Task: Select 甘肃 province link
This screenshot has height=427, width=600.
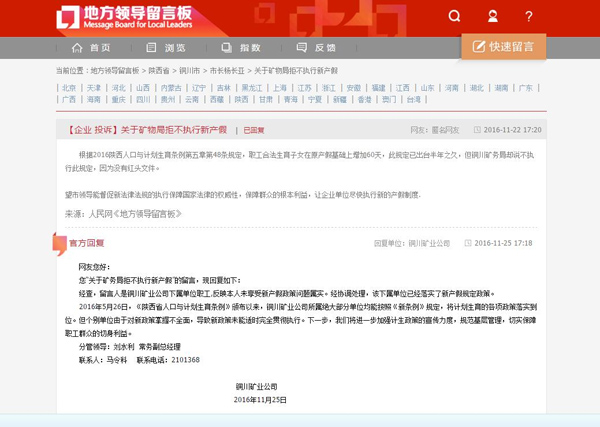Action: (x=266, y=99)
